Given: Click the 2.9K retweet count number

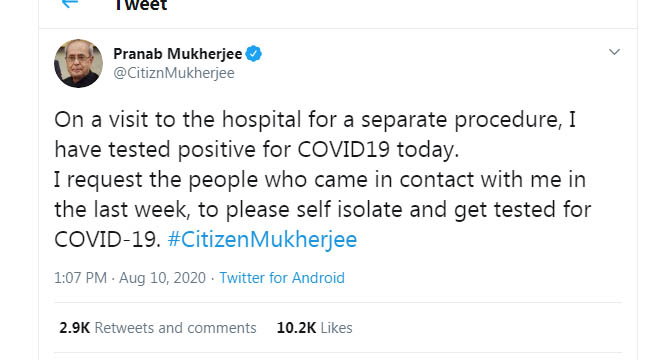Looking at the screenshot, I should [x=75, y=328].
